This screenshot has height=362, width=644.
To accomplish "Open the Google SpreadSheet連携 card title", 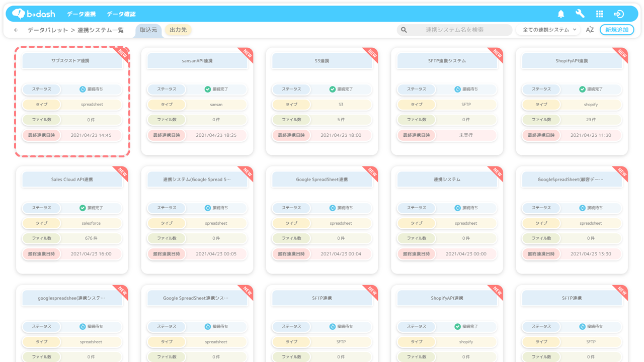I will [x=322, y=179].
